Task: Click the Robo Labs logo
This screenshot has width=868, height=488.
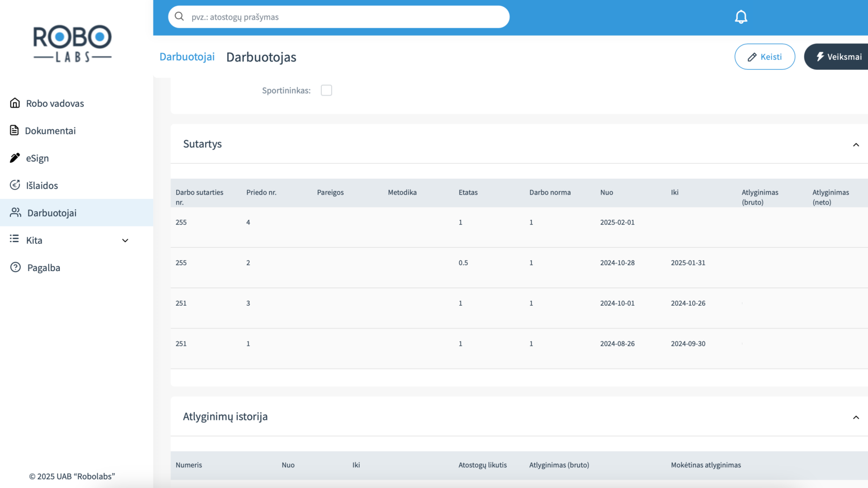Action: click(x=72, y=44)
